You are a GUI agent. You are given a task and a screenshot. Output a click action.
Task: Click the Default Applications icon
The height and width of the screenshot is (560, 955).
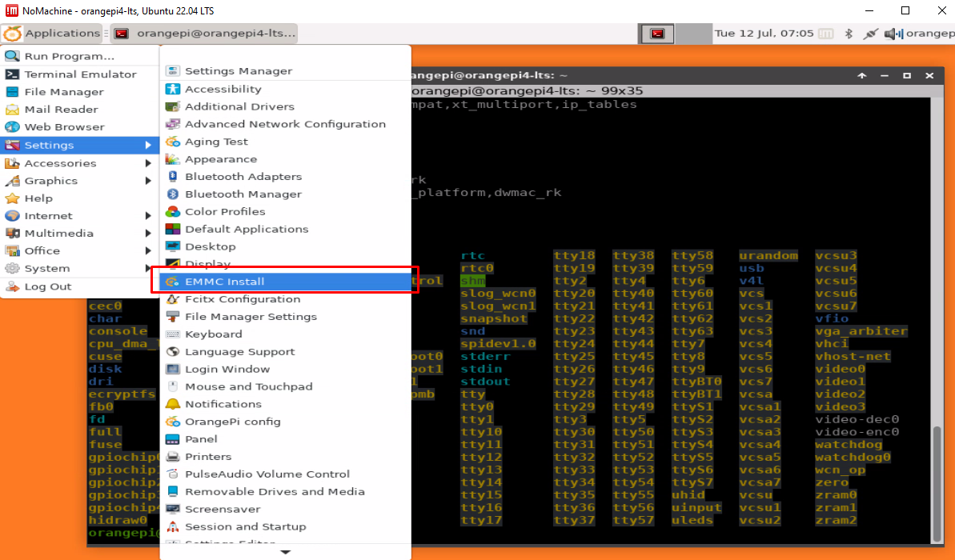[173, 230]
